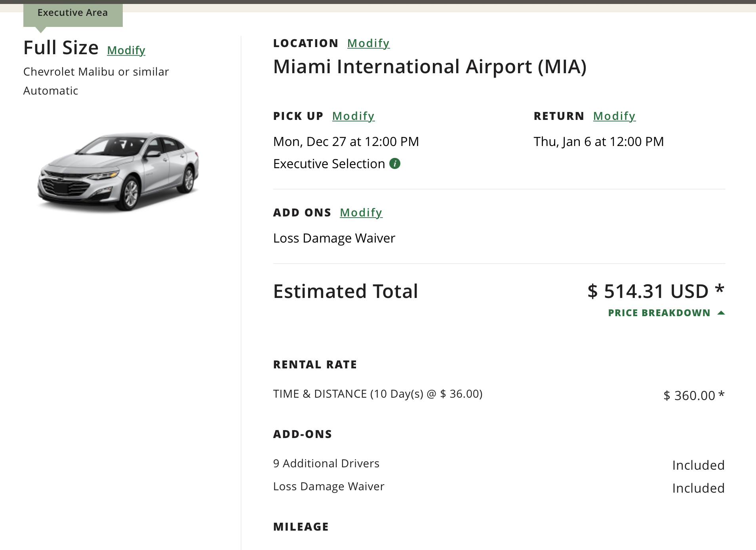Click the Thu, Jan 6 return time
Viewport: 756px width, 550px height.
(x=598, y=142)
